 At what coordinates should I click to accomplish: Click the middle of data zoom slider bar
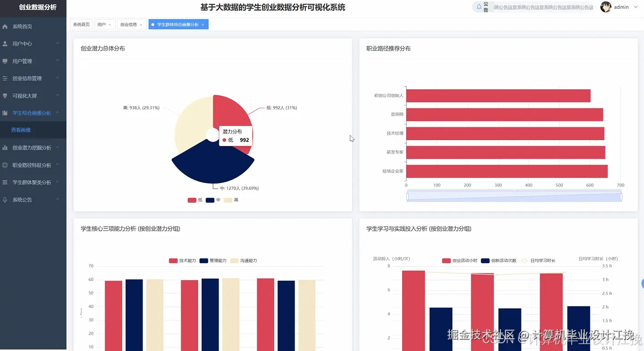pos(514,197)
